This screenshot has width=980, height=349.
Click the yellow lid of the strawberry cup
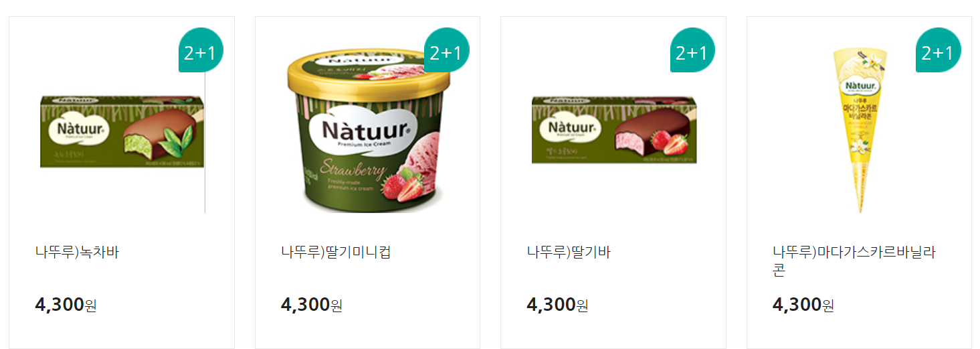point(367,71)
